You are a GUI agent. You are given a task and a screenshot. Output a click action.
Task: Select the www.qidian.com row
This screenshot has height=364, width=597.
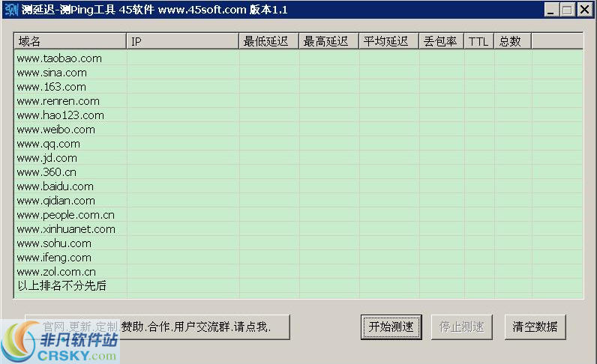pyautogui.click(x=298, y=201)
